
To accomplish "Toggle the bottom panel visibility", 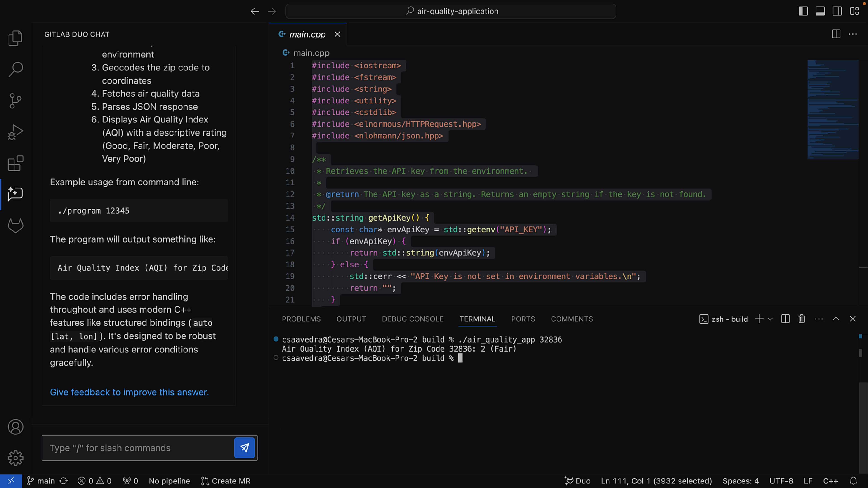I will pyautogui.click(x=820, y=11).
